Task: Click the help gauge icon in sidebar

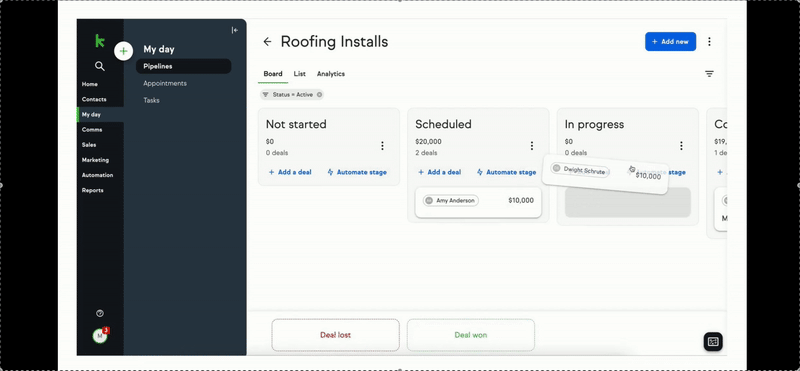Action: [100, 313]
